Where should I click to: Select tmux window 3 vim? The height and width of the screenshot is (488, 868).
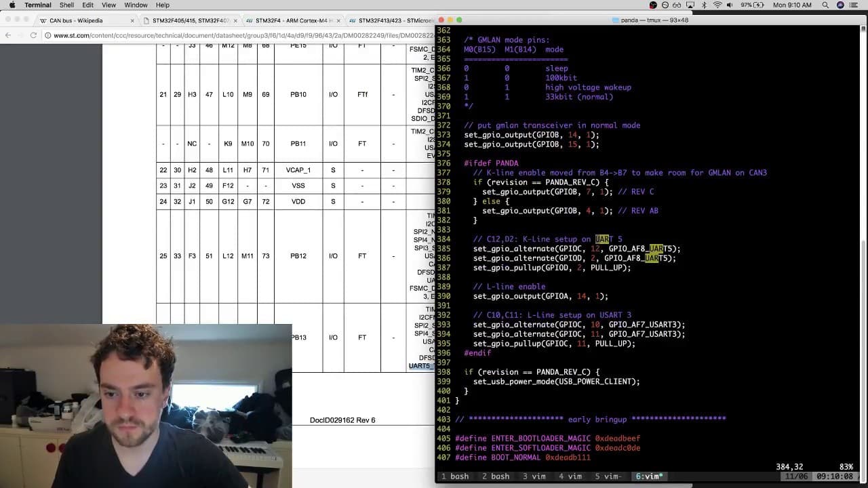[534, 476]
